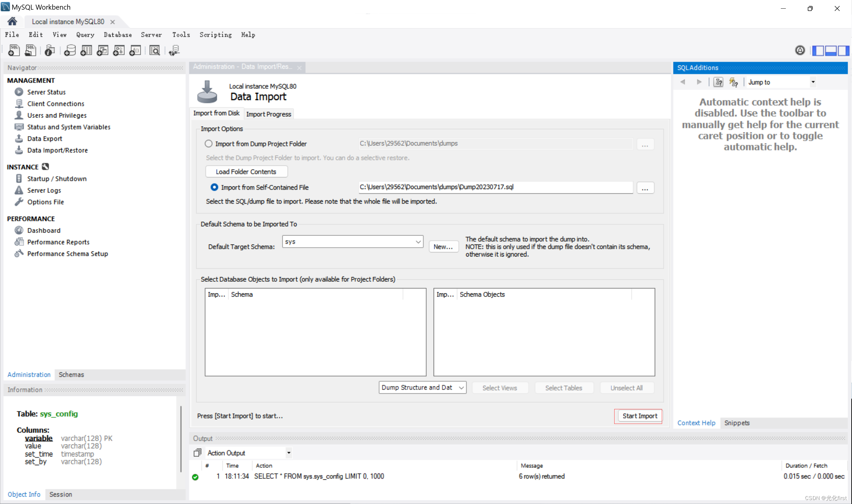Screen dimensions: 852x504
Task: Click create new schema toolbar icon
Action: (x=70, y=50)
